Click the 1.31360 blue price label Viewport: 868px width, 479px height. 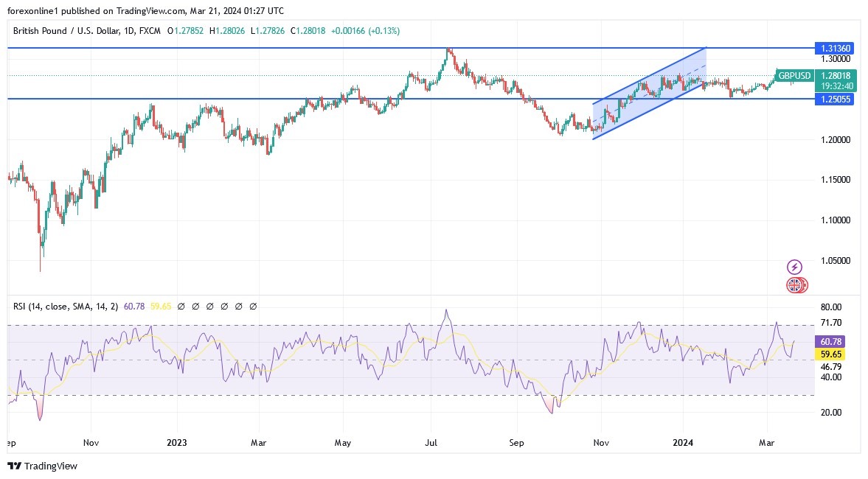834,48
